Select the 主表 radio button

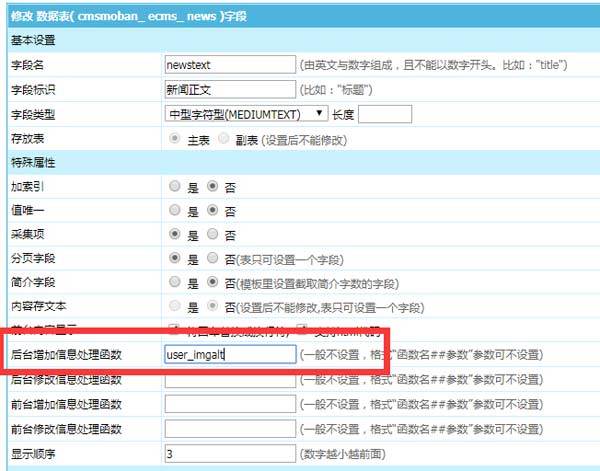pyautogui.click(x=174, y=139)
